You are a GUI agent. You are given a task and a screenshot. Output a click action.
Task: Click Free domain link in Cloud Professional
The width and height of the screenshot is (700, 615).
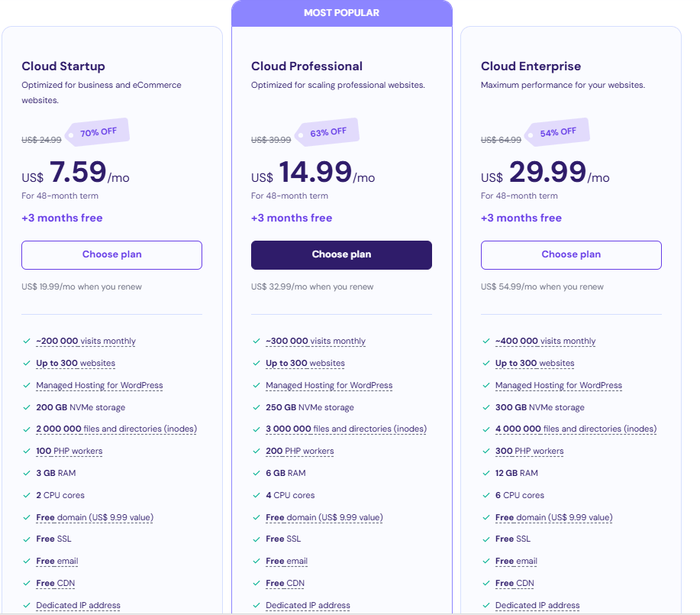[x=324, y=518]
